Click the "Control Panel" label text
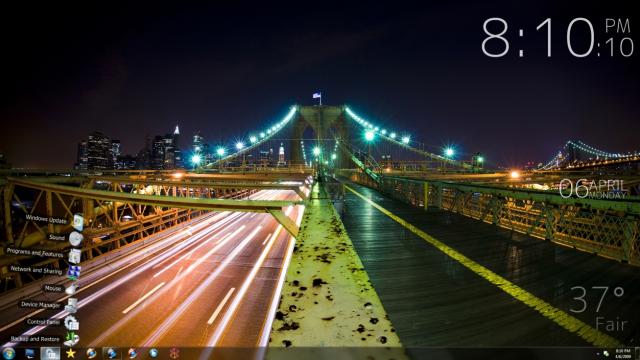Viewport: 640px width, 360px height. click(x=43, y=322)
